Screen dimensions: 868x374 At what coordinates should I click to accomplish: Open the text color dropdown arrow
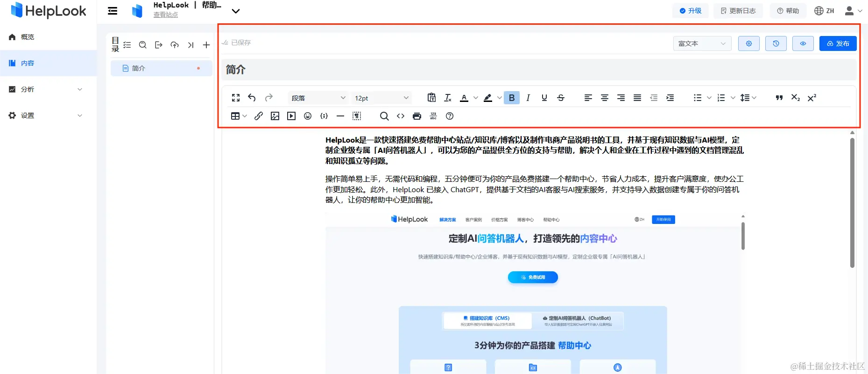tap(475, 98)
